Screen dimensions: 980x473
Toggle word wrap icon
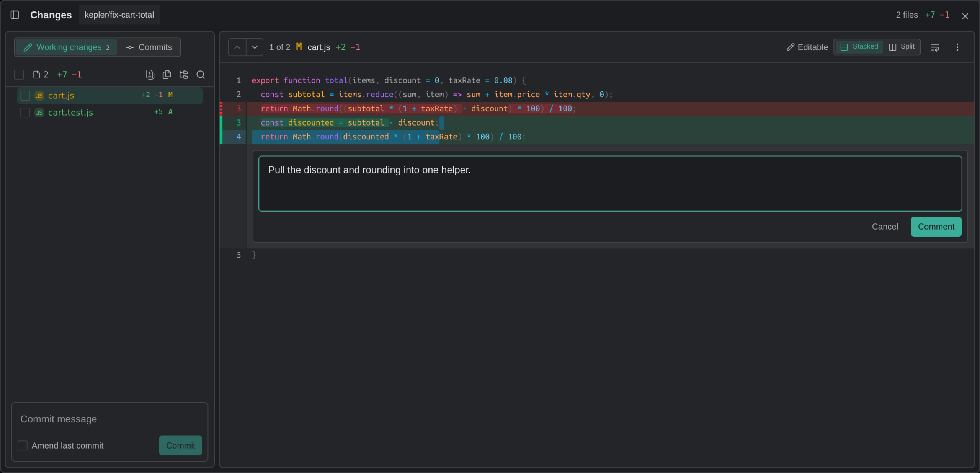click(x=935, y=47)
